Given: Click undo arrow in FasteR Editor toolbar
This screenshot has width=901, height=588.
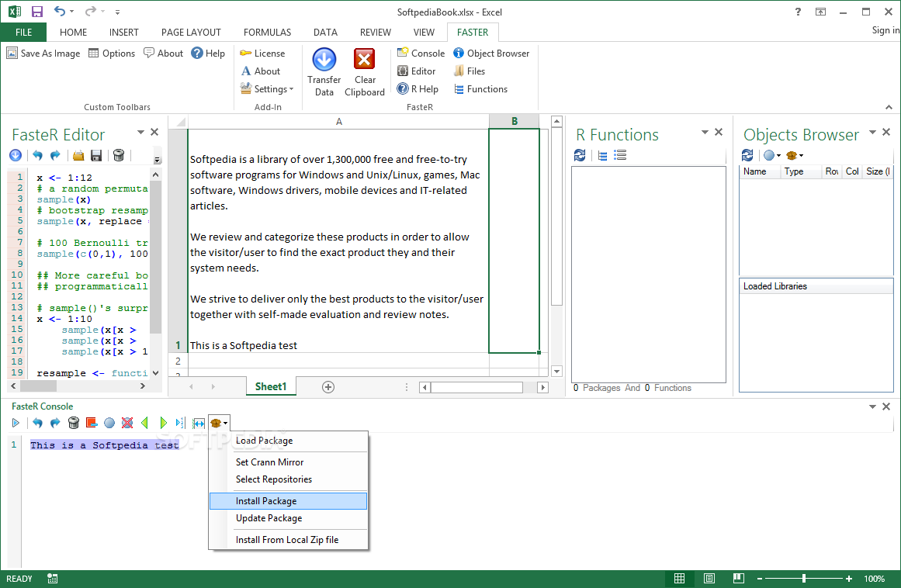Looking at the screenshot, I should [37, 155].
